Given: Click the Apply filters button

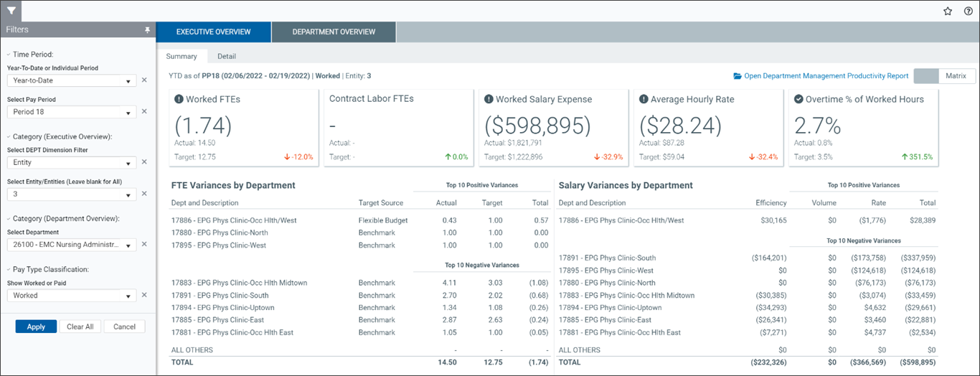Looking at the screenshot, I should tap(36, 326).
